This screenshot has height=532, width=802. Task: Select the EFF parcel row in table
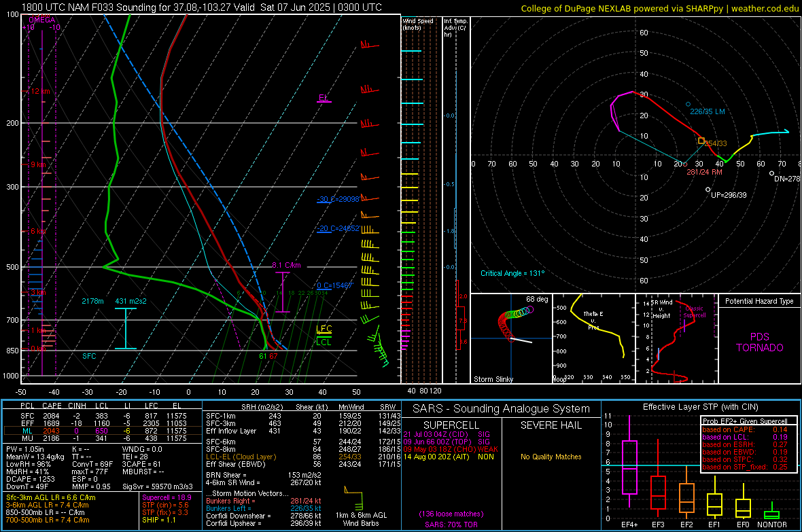click(103, 423)
